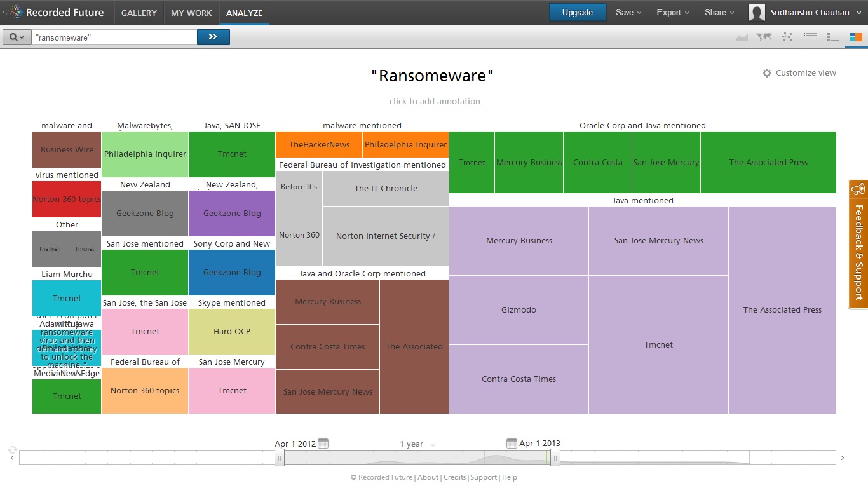Open the Share dropdown menu
The image size is (868, 488).
719,12
